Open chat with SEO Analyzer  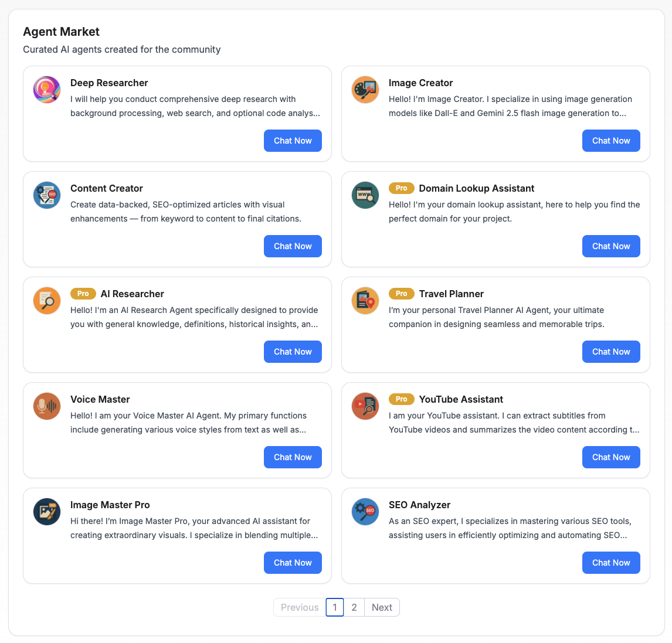click(x=611, y=563)
